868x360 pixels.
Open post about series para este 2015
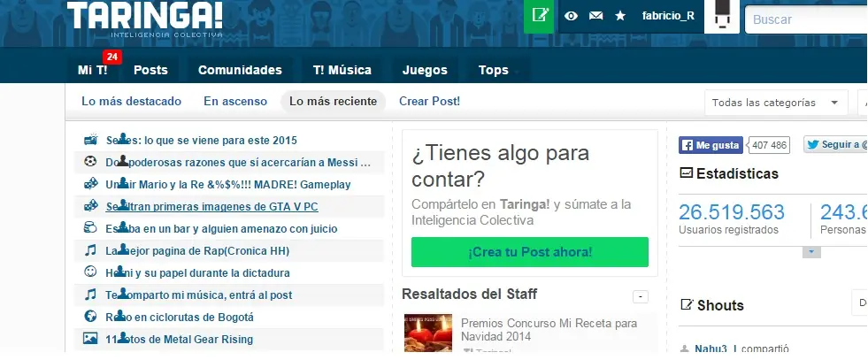click(202, 141)
